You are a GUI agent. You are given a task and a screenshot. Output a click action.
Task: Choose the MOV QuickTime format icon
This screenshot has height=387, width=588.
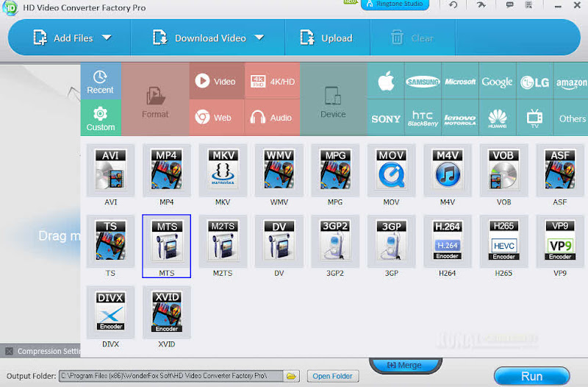click(x=391, y=171)
